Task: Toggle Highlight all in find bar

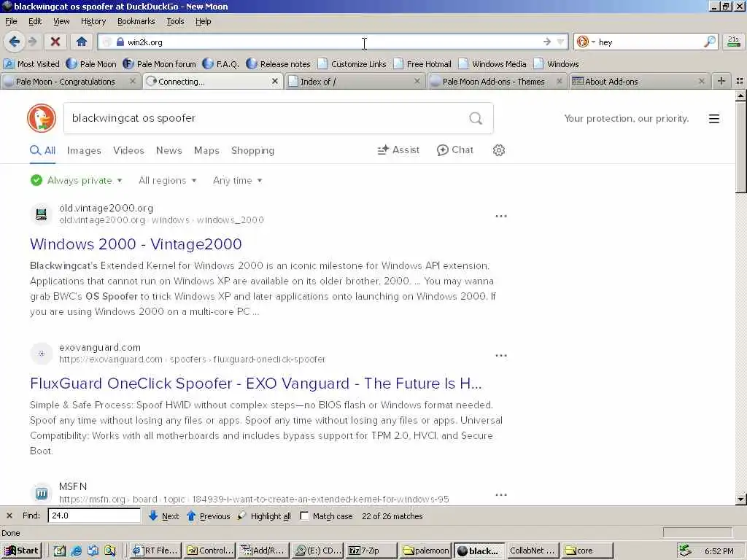Action: pyautogui.click(x=264, y=516)
